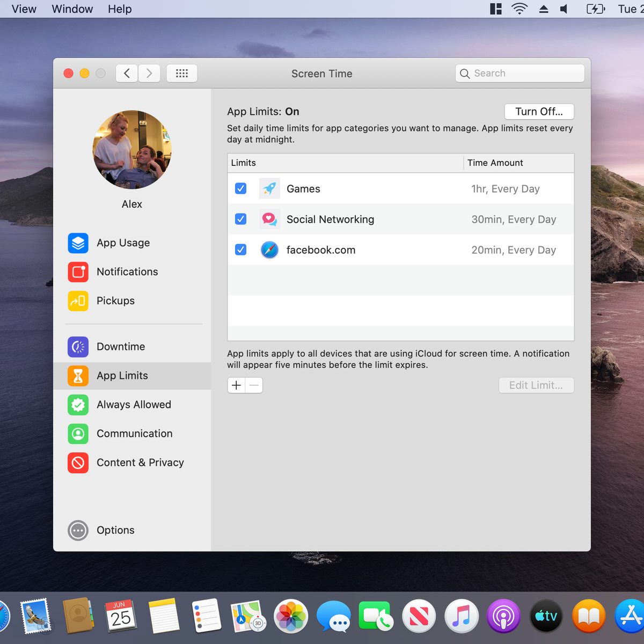Click the battery status icon

tap(596, 9)
